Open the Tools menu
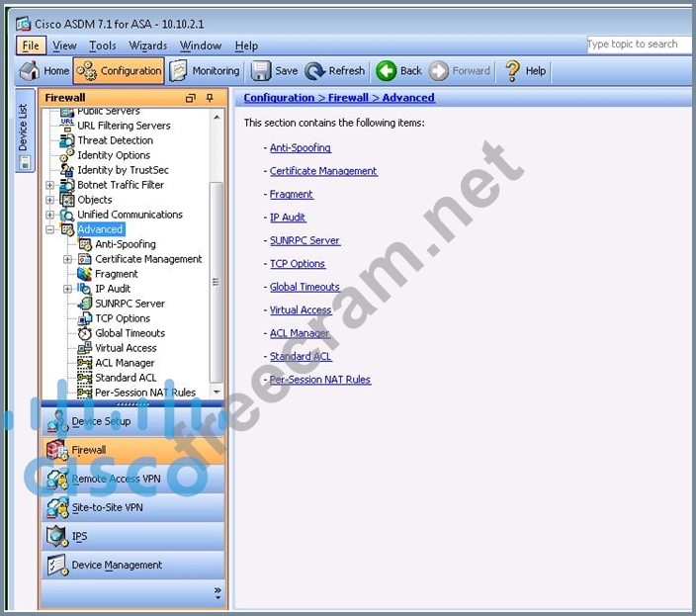Viewport: 696px width, 616px height. click(102, 45)
